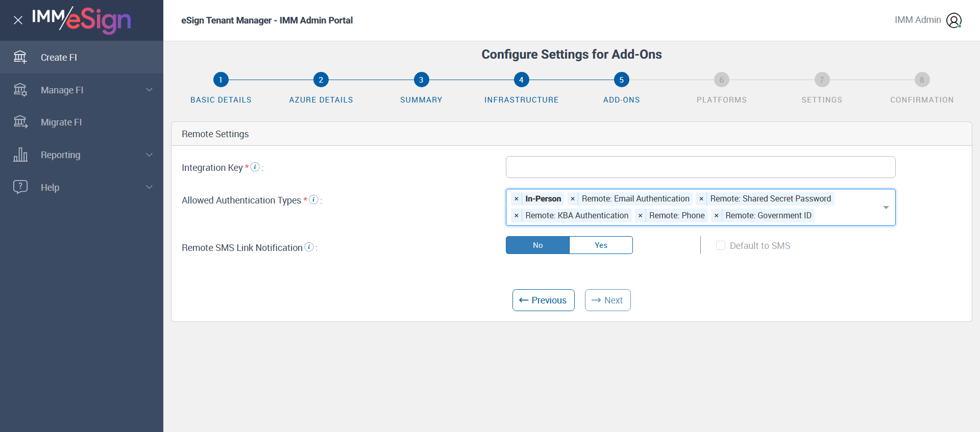Go back with the Previous button
The image size is (980, 432).
point(543,300)
